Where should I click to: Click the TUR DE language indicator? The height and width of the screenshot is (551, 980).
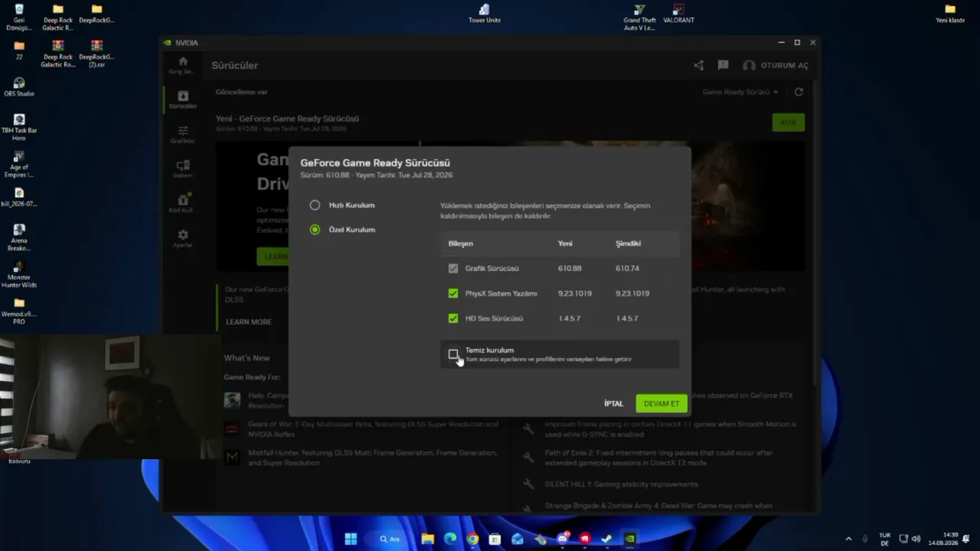point(885,539)
